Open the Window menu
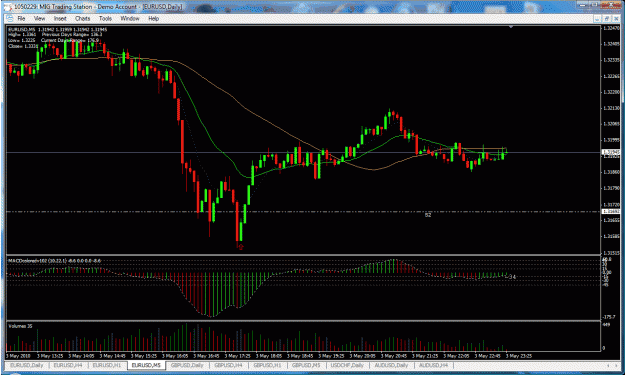 pyautogui.click(x=130, y=18)
